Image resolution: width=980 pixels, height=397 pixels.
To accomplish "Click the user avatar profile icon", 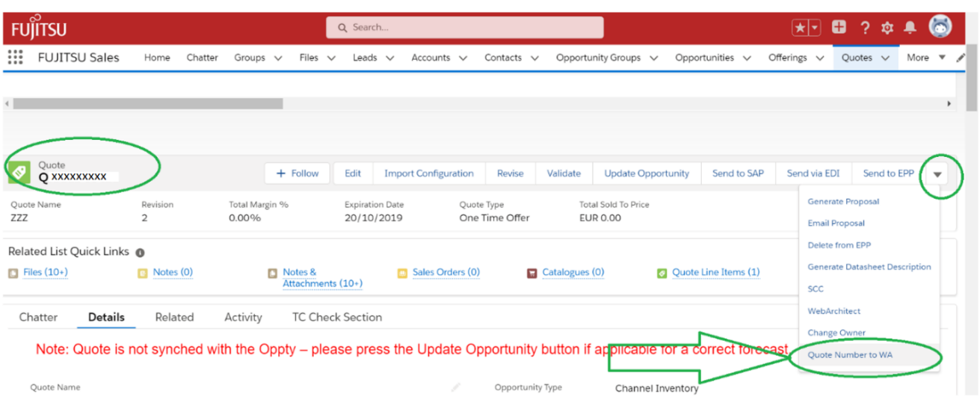I will tap(940, 26).
